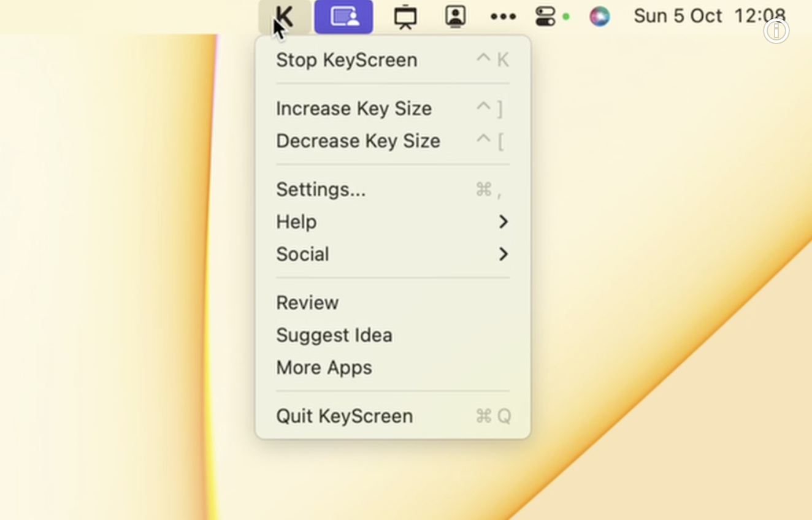The image size is (812, 520).
Task: Open More Apps
Action: (x=324, y=367)
